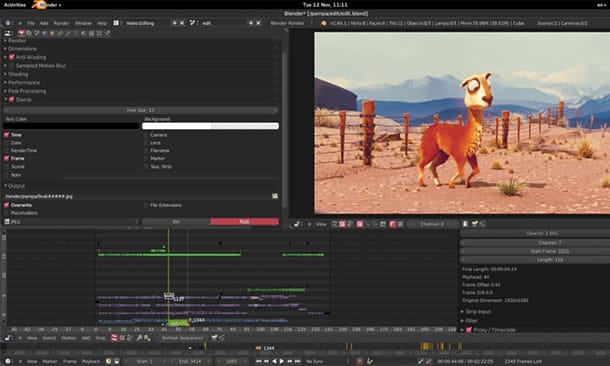Uncheck the Frame stamp option

pos(7,158)
